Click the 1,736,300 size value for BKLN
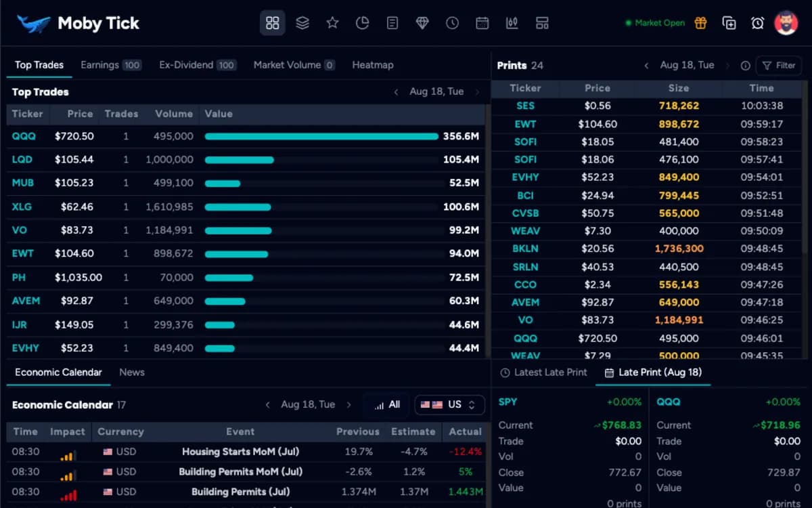The width and height of the screenshot is (812, 508). pos(679,249)
